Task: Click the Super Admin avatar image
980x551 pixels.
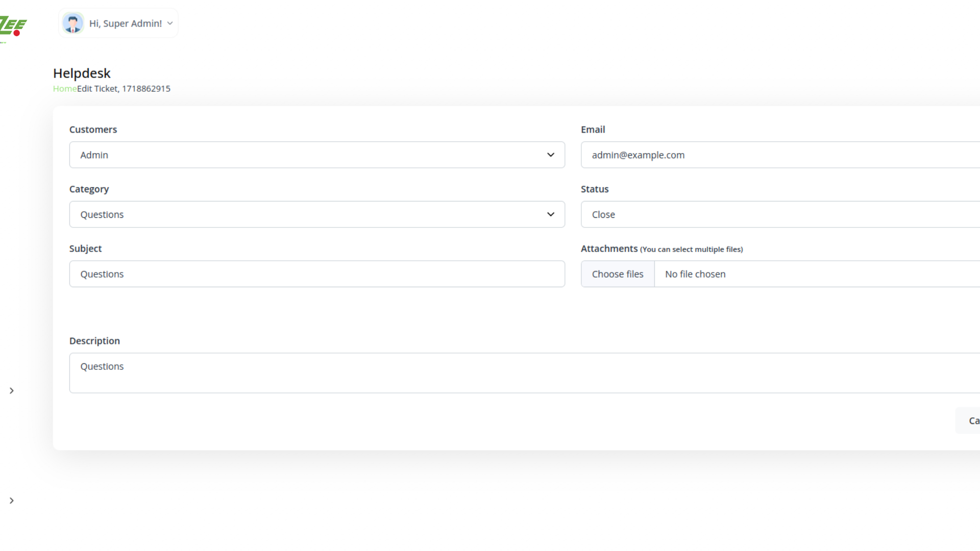Action: (73, 23)
